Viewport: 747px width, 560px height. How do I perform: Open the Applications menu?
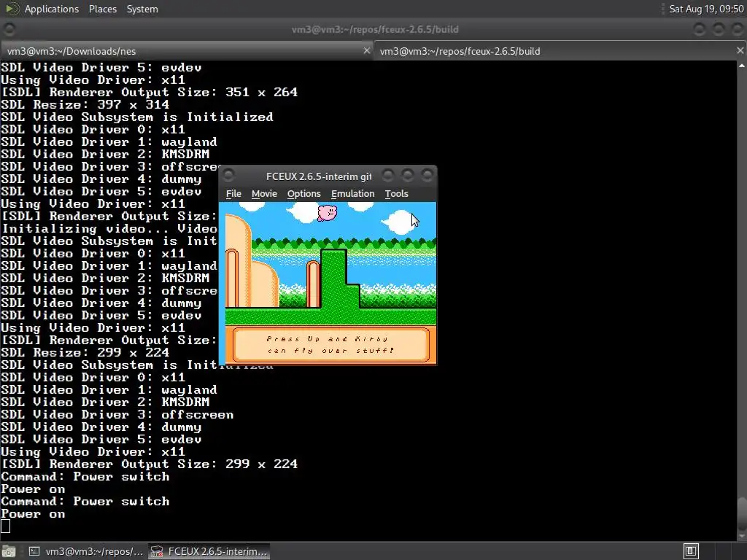point(52,9)
